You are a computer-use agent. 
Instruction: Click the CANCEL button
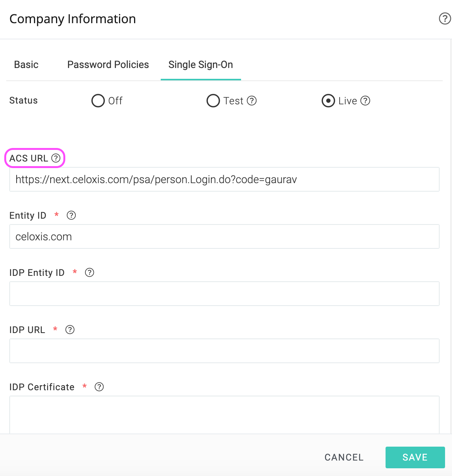tap(344, 457)
